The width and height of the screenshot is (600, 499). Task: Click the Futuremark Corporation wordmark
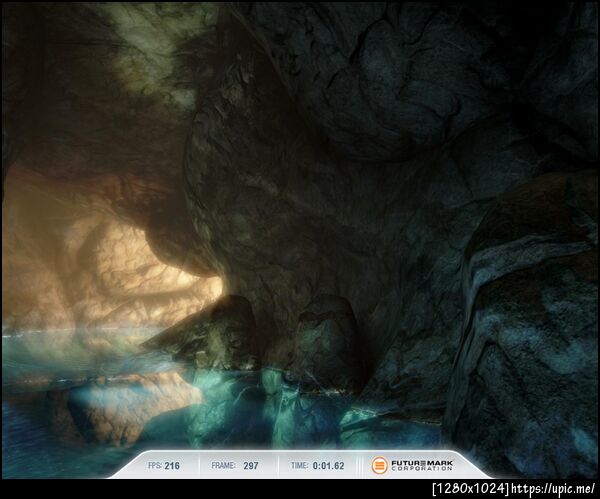click(422, 465)
